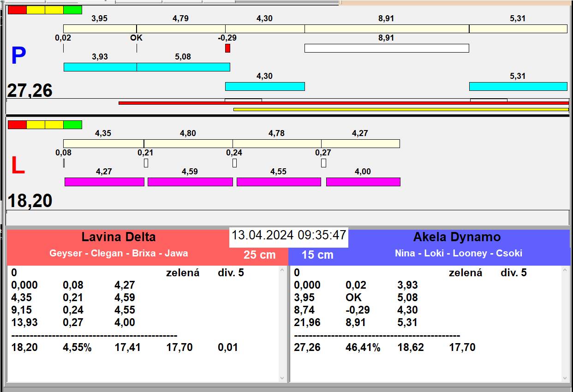Click the 15 cm jump height label
The height and width of the screenshot is (392, 573).
317,255
